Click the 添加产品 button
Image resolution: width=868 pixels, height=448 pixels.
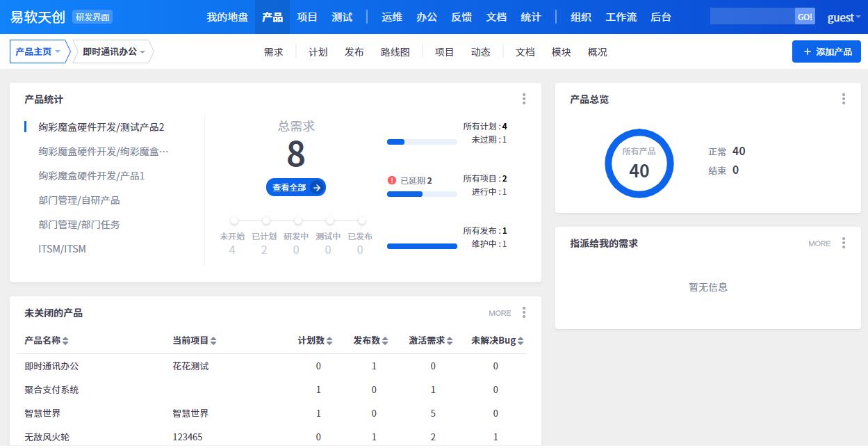[826, 51]
